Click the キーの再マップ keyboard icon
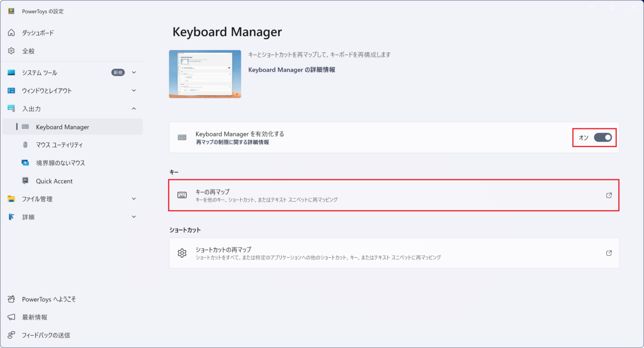 click(x=182, y=195)
